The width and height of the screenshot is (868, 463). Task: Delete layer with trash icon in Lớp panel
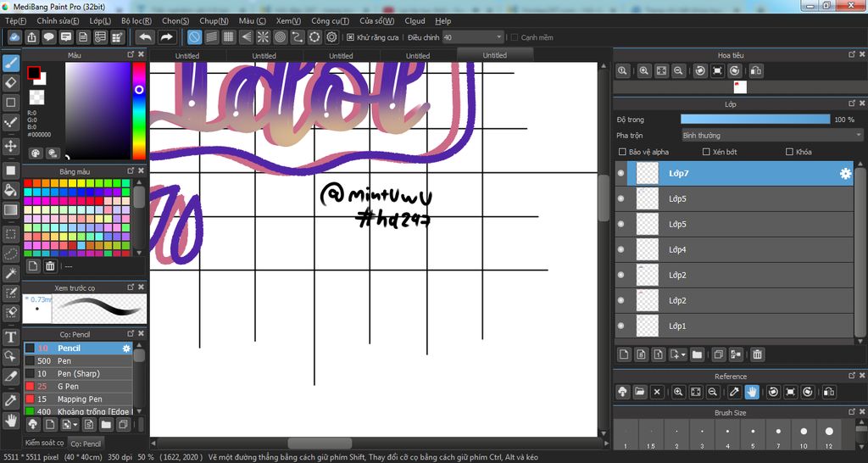pos(757,354)
